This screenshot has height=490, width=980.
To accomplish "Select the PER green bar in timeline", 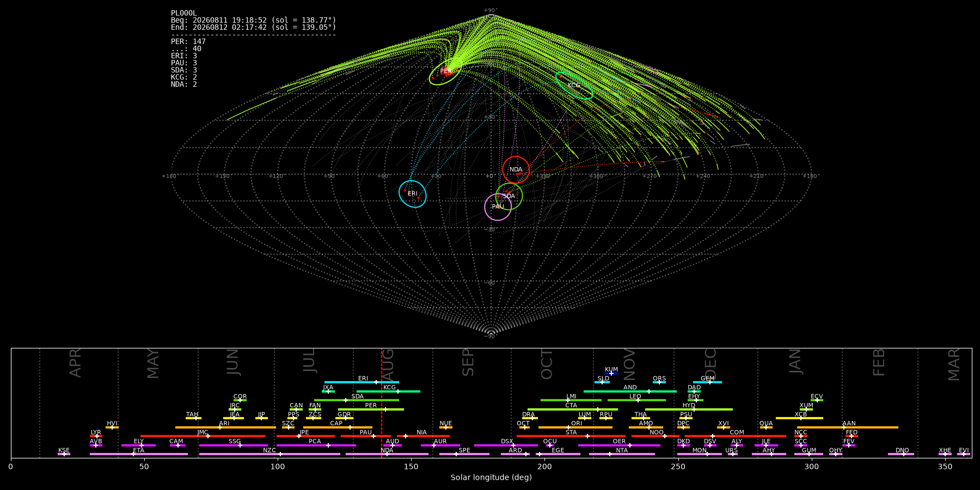I will pyautogui.click(x=371, y=409).
